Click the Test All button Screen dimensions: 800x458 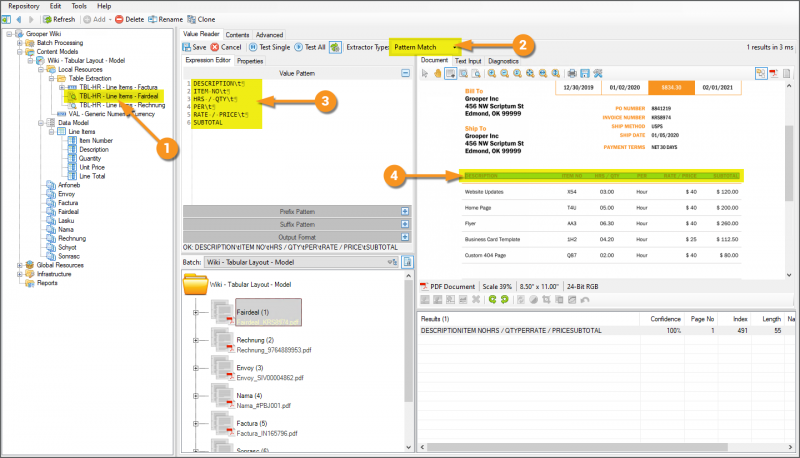[x=310, y=47]
